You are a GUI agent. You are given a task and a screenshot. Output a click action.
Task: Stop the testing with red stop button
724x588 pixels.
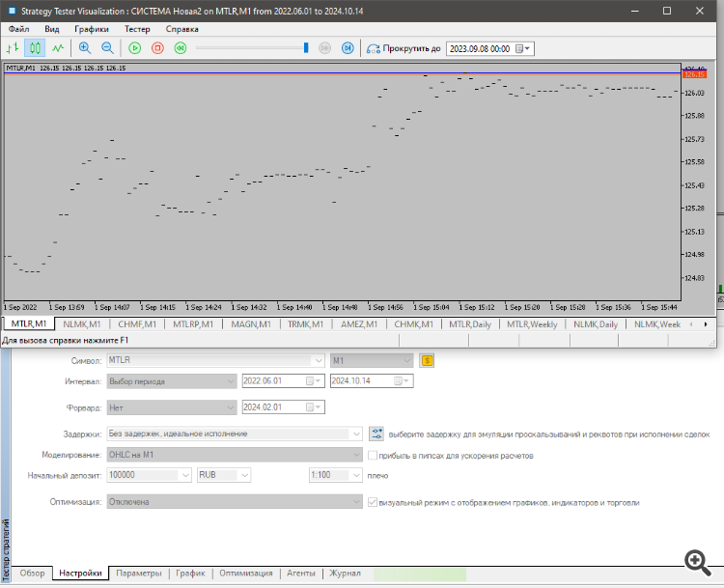(x=157, y=48)
